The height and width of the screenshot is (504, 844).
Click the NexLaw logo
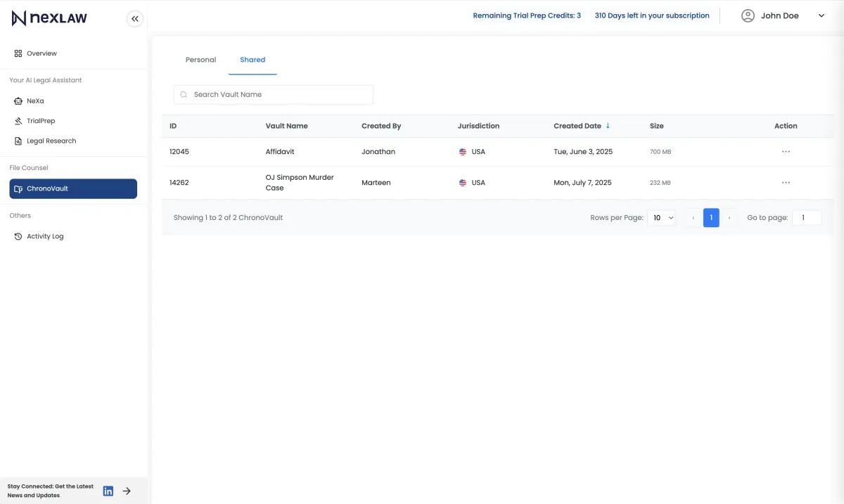[x=49, y=18]
